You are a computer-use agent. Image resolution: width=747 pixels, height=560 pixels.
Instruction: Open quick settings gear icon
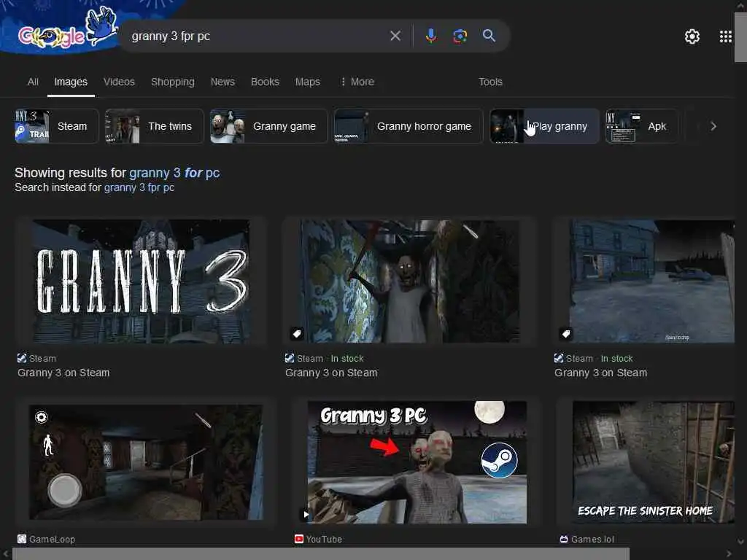pos(692,36)
